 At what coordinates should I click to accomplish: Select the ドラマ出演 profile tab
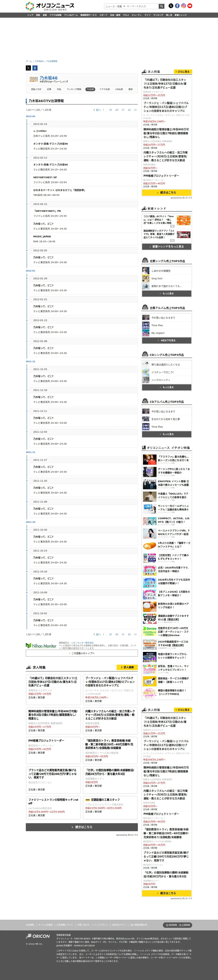coord(105,89)
